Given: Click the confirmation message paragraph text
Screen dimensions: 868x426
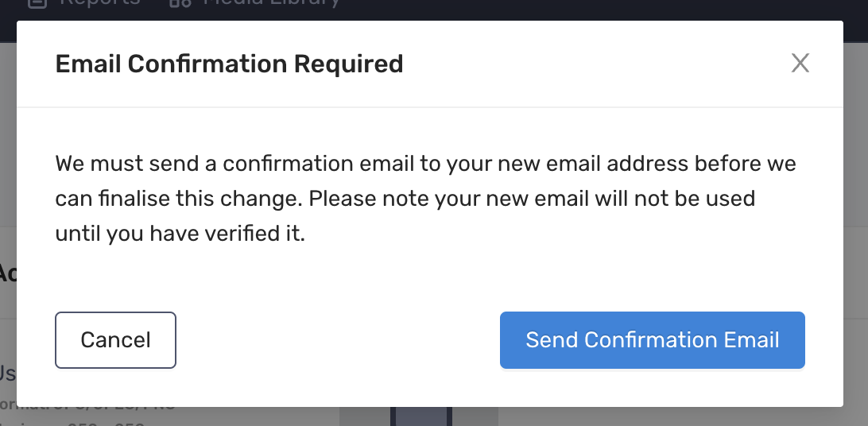Looking at the screenshot, I should 425,198.
